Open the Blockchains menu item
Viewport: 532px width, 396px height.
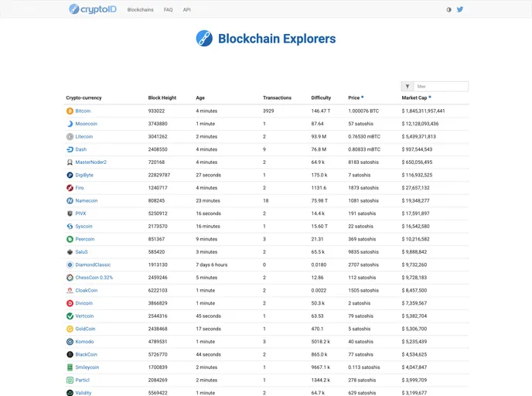pos(140,10)
